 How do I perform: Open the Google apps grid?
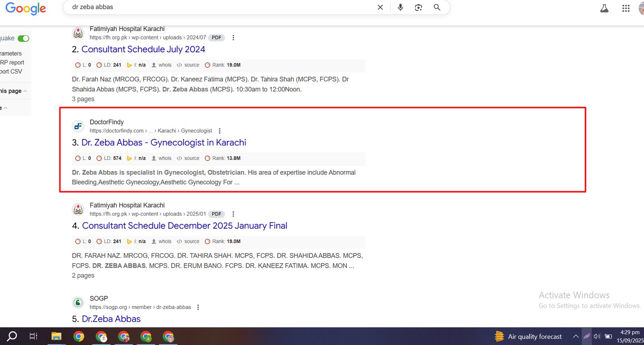pyautogui.click(x=625, y=8)
